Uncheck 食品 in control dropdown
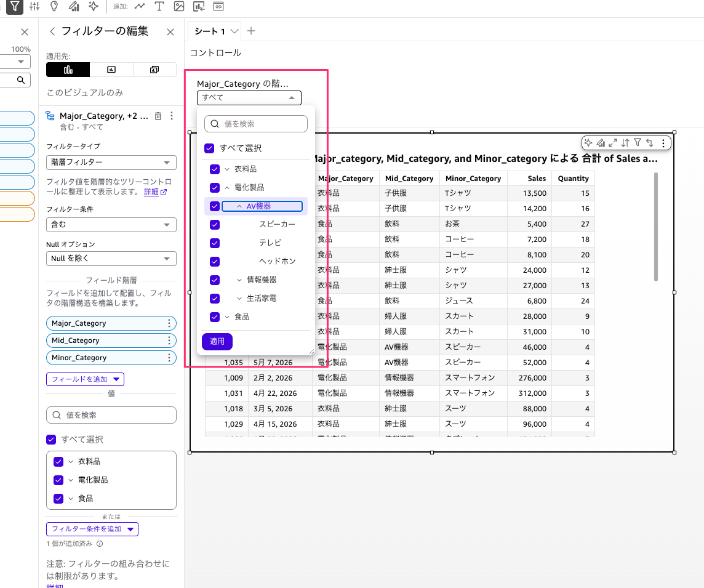The width and height of the screenshot is (704, 588). click(215, 316)
